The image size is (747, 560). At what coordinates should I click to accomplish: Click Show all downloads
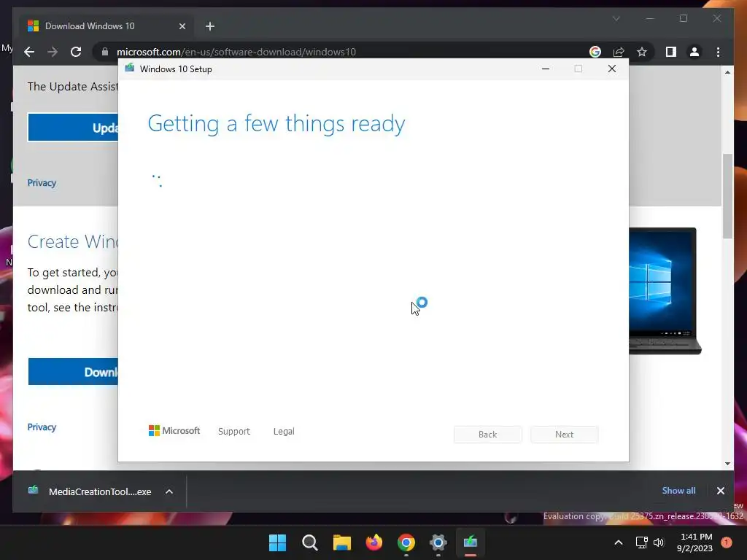[678, 491]
